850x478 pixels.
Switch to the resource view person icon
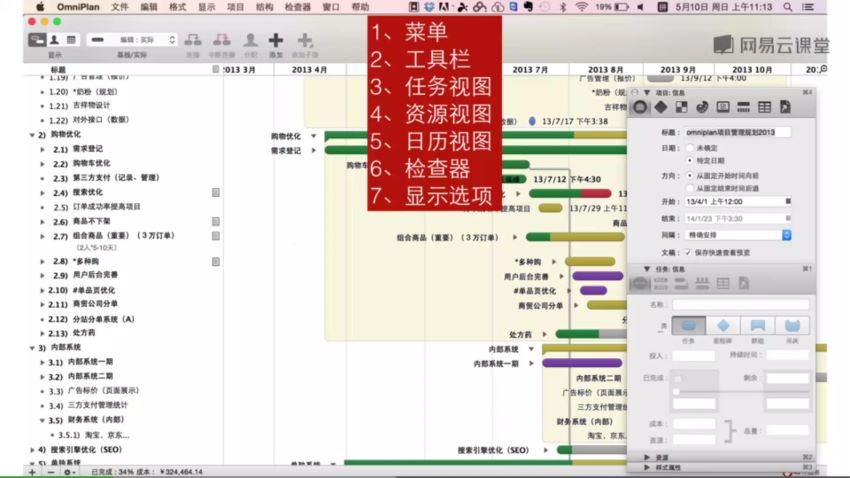54,40
